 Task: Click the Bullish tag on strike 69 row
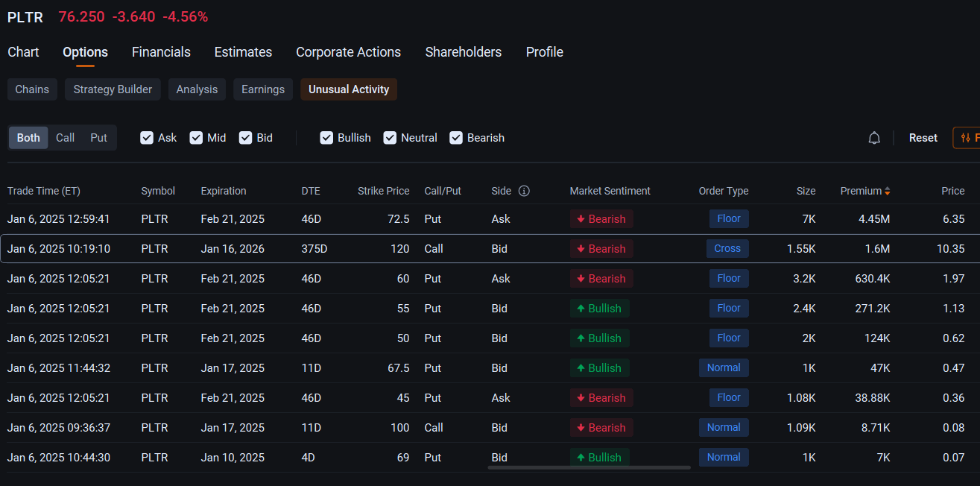pyautogui.click(x=600, y=458)
